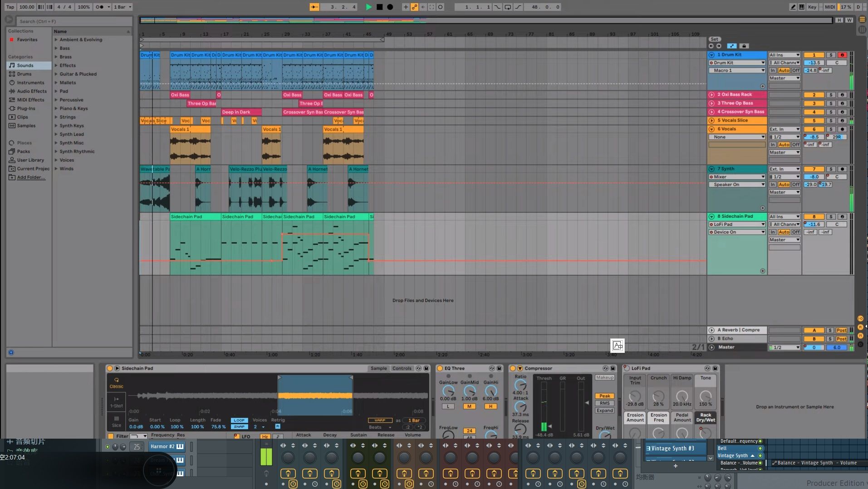Unfold the Oxi Bass Rack track

711,95
